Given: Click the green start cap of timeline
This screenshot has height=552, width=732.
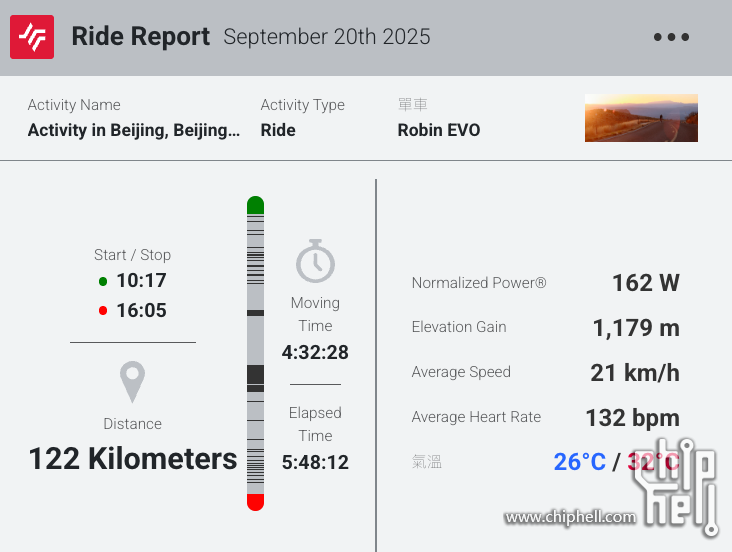Looking at the screenshot, I should [x=255, y=205].
